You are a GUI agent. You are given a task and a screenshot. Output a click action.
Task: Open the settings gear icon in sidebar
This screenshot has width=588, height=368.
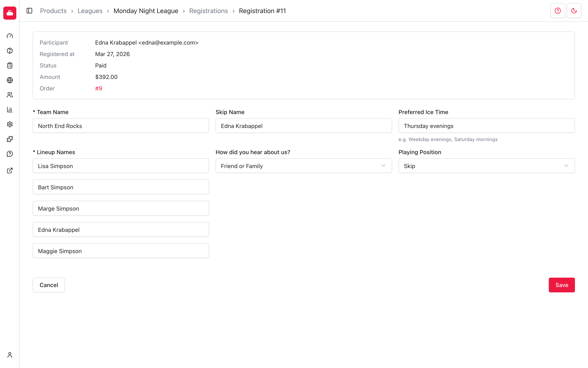click(x=10, y=124)
